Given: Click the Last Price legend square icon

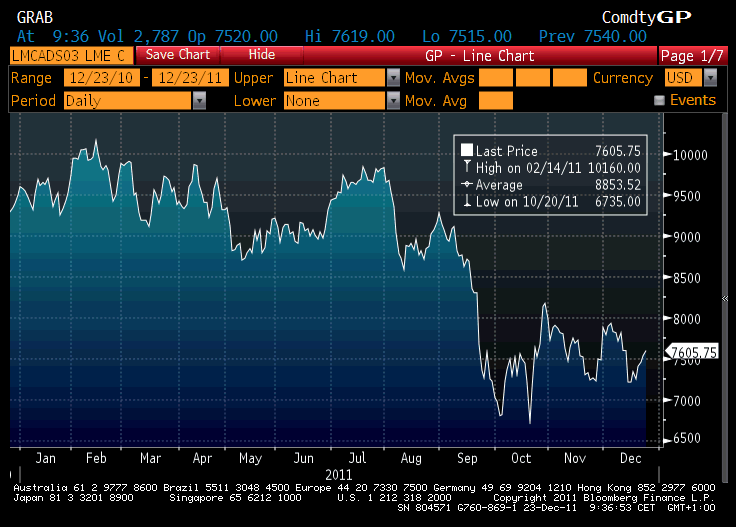Looking at the screenshot, I should point(466,151).
